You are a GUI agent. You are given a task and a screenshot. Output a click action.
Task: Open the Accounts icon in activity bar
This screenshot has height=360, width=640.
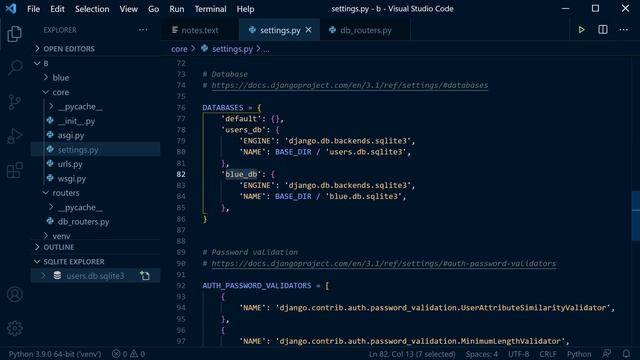(x=15, y=294)
